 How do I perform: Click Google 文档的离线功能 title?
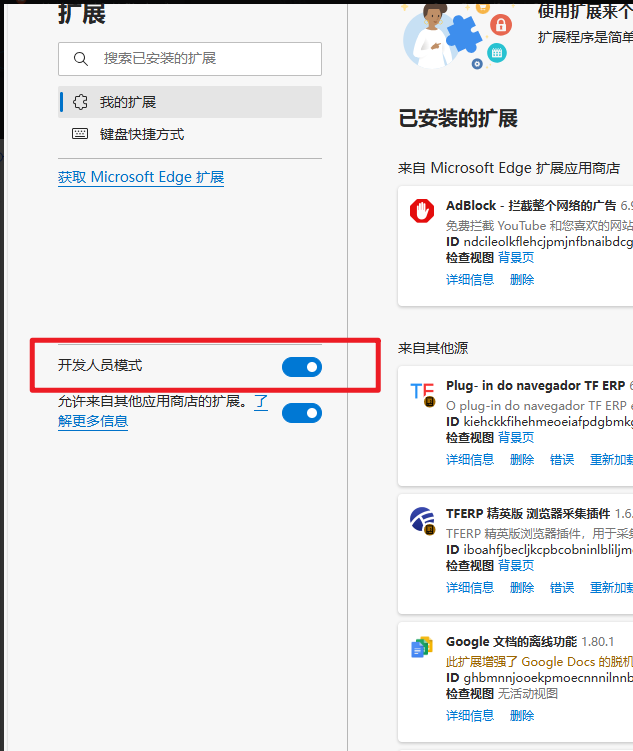pyautogui.click(x=511, y=641)
